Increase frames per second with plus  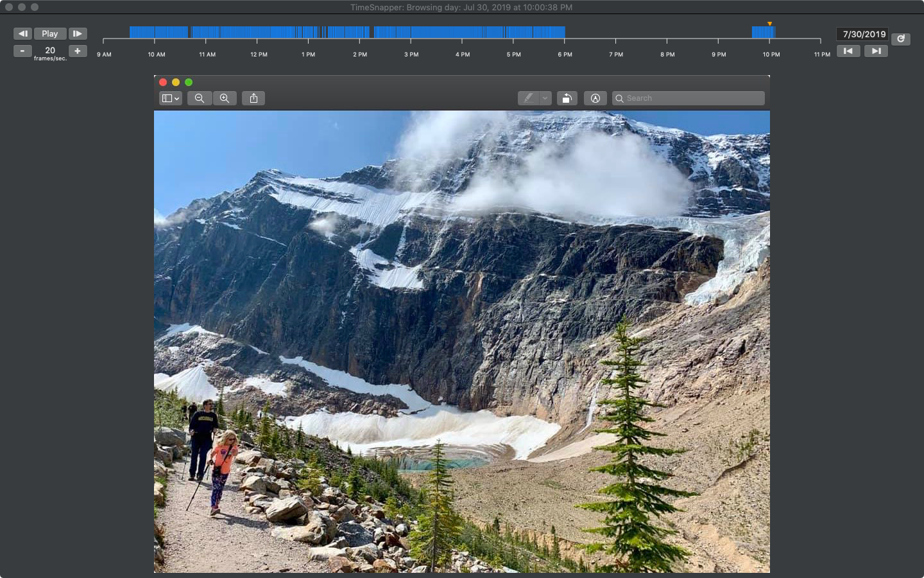tap(78, 51)
